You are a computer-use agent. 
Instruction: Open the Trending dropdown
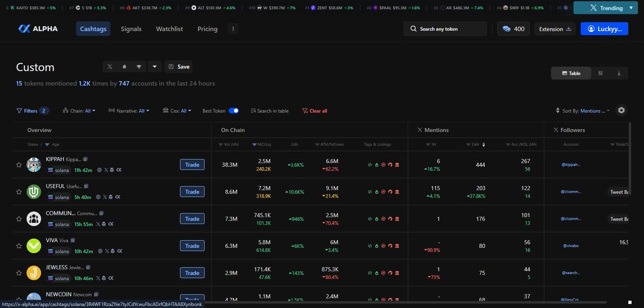click(x=606, y=8)
